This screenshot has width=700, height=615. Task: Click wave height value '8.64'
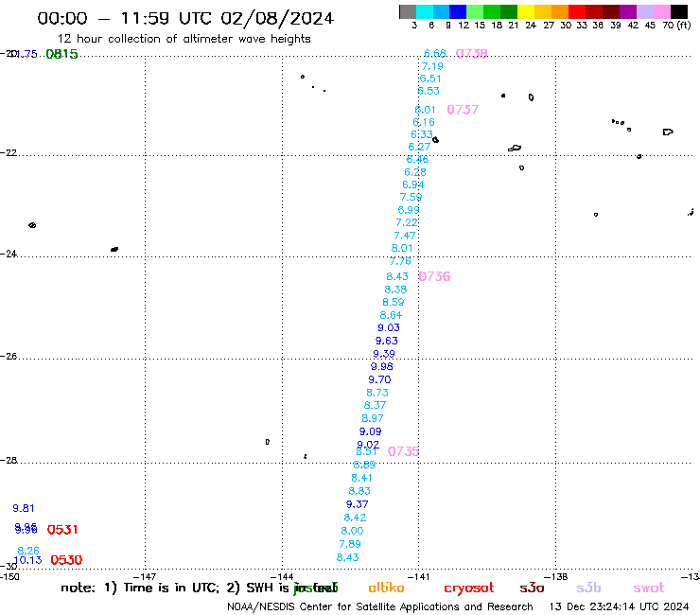[391, 315]
